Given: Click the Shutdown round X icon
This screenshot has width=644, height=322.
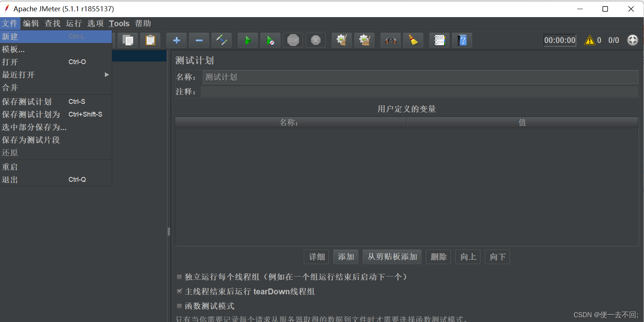Looking at the screenshot, I should click(x=316, y=40).
